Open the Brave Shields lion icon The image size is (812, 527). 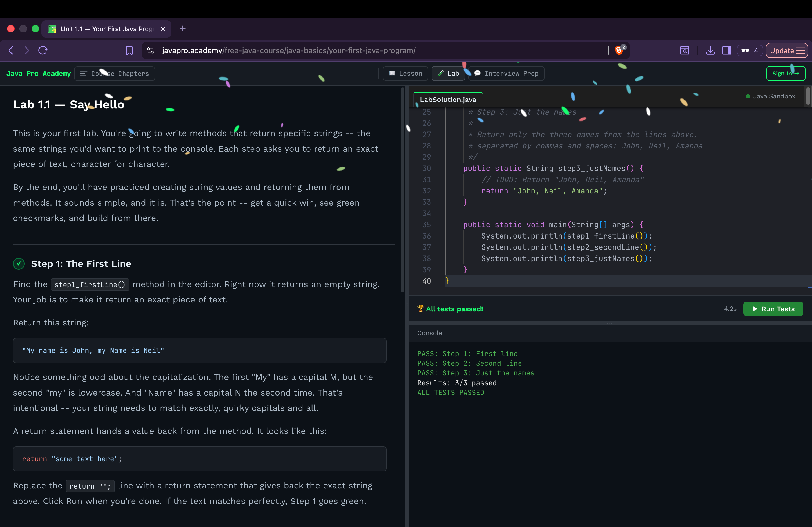pyautogui.click(x=619, y=50)
